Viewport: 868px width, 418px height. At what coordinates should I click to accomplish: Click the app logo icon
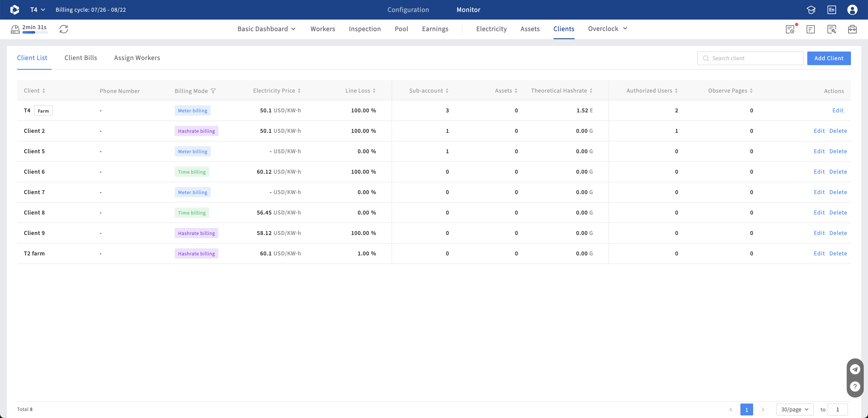point(14,10)
